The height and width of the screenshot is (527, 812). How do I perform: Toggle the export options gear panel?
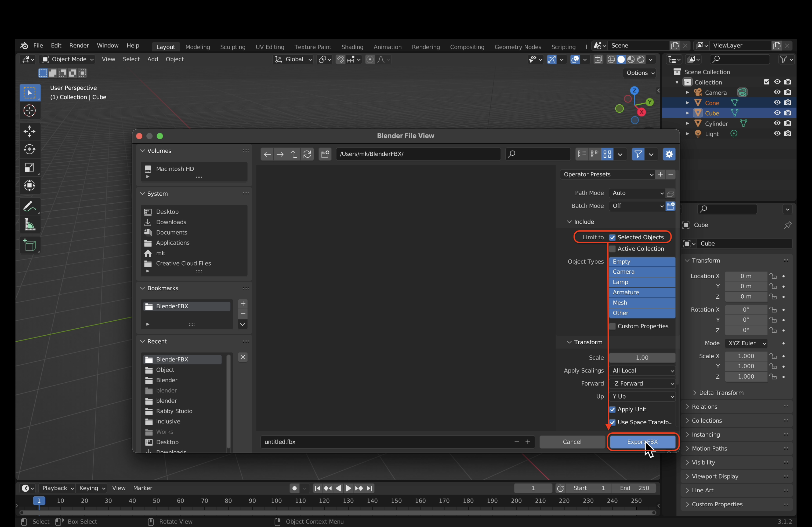(669, 154)
